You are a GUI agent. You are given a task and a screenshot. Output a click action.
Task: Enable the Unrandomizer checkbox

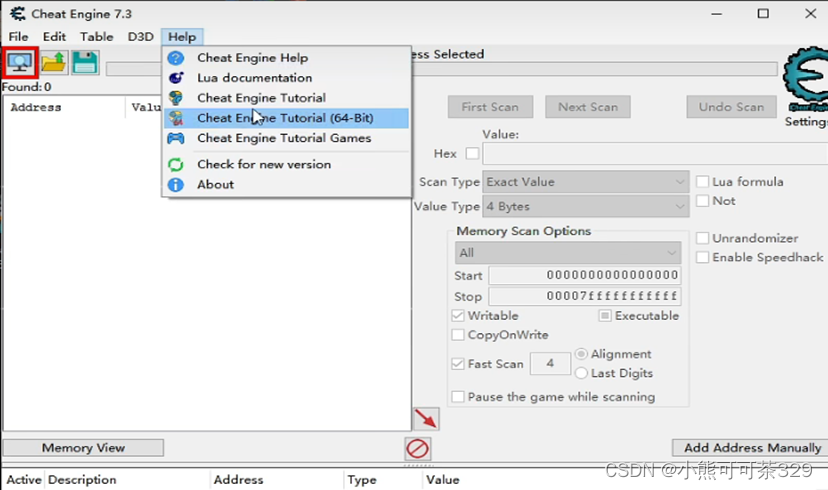pyautogui.click(x=702, y=238)
